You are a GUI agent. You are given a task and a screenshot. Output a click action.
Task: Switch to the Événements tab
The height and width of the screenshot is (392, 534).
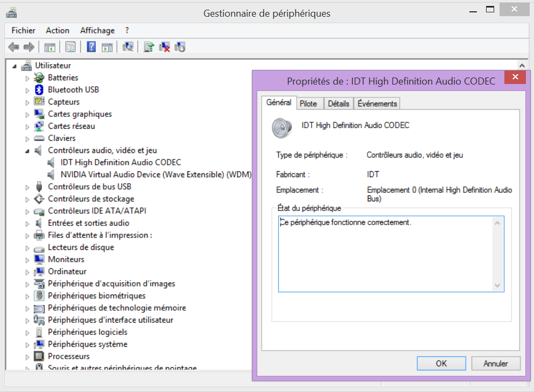pyautogui.click(x=377, y=103)
